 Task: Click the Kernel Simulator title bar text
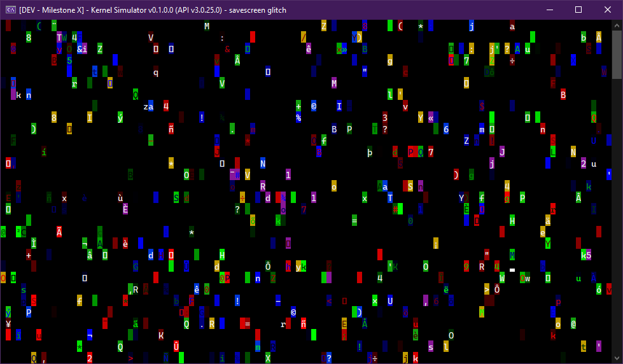click(153, 10)
